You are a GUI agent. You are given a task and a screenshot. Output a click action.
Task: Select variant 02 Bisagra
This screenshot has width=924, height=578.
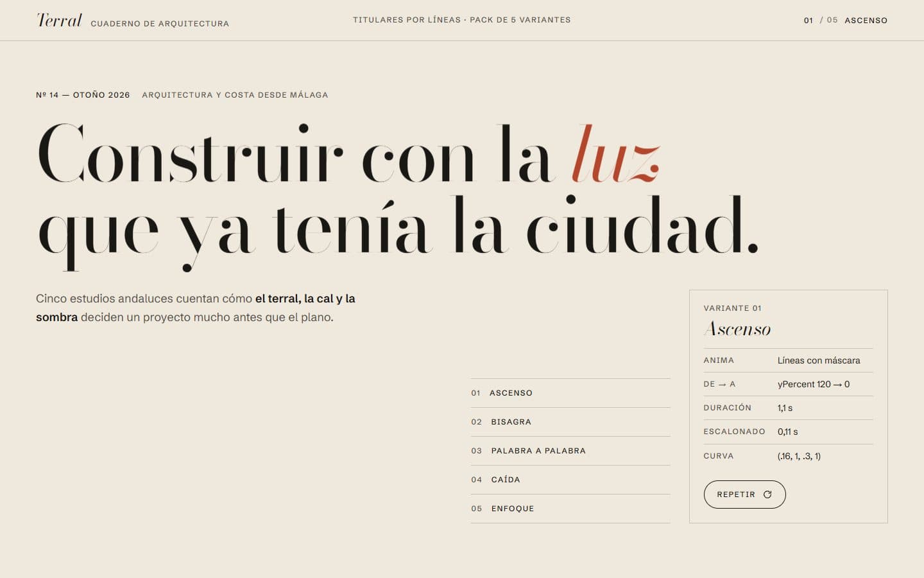570,422
